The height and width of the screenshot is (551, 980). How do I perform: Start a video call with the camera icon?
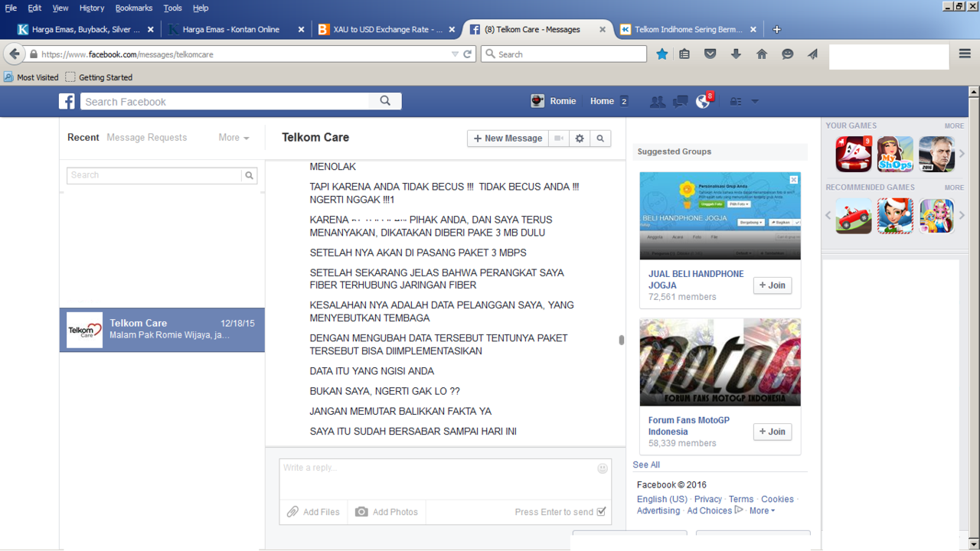point(559,139)
